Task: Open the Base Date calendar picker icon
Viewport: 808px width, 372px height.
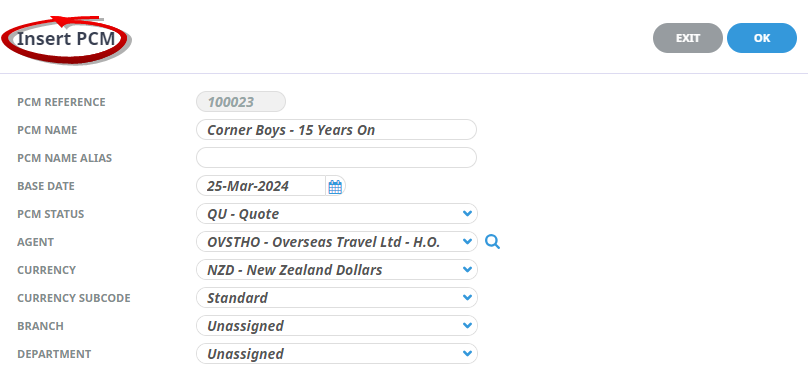Action: pyautogui.click(x=335, y=187)
